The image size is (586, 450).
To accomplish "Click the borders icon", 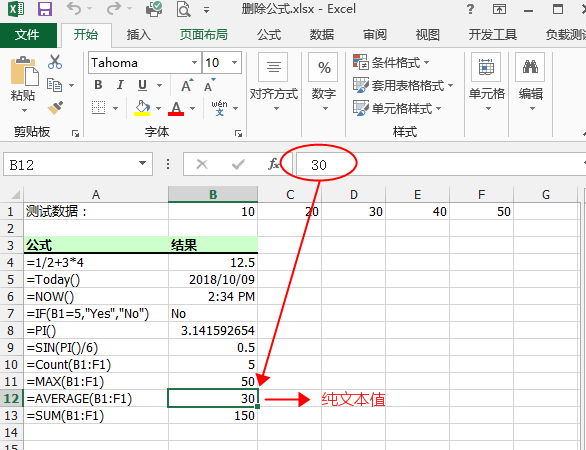I will pos(98,108).
